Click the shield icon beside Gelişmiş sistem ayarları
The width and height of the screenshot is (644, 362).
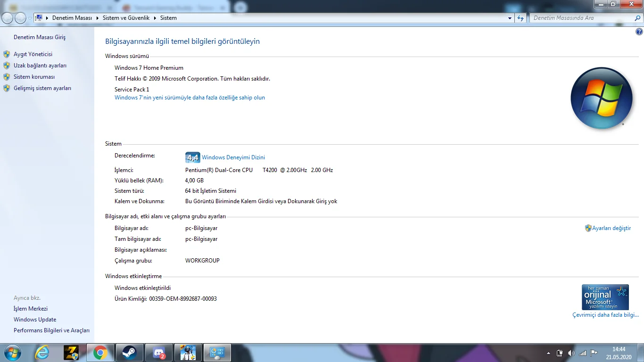7,88
